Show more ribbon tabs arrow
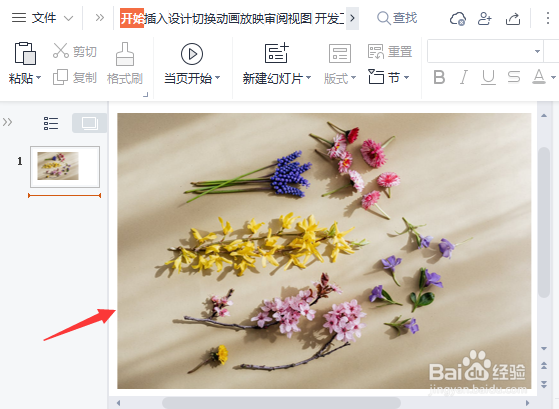 [x=352, y=18]
